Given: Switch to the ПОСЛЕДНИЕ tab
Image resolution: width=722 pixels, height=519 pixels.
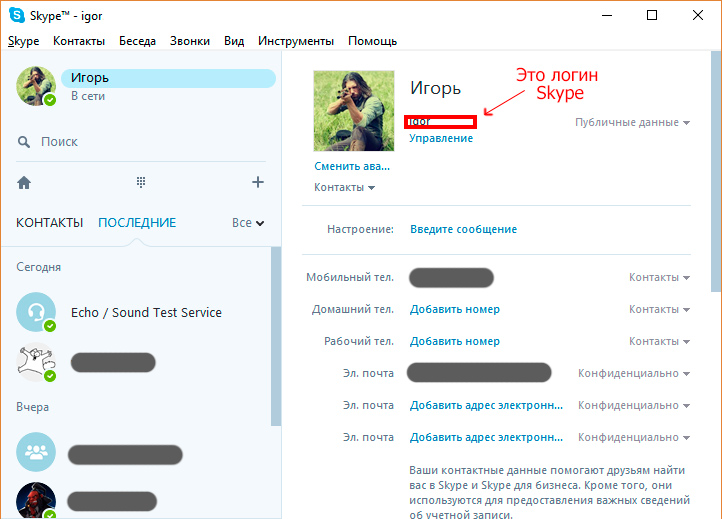Looking at the screenshot, I should tap(137, 223).
